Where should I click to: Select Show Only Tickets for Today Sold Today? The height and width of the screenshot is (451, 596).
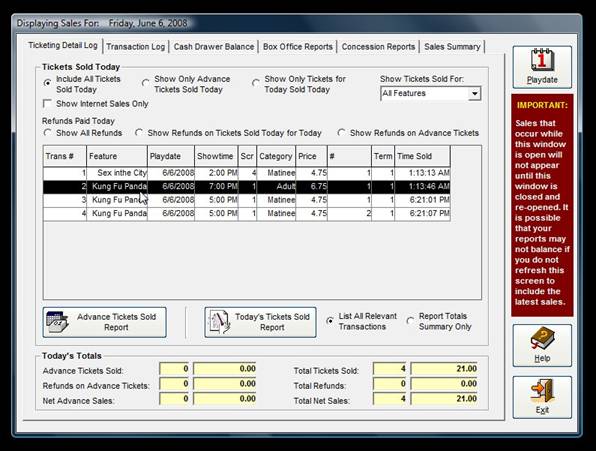pos(256,83)
